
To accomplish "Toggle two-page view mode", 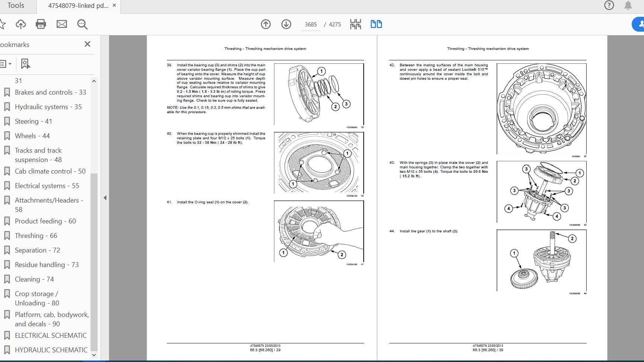I will 376,24.
